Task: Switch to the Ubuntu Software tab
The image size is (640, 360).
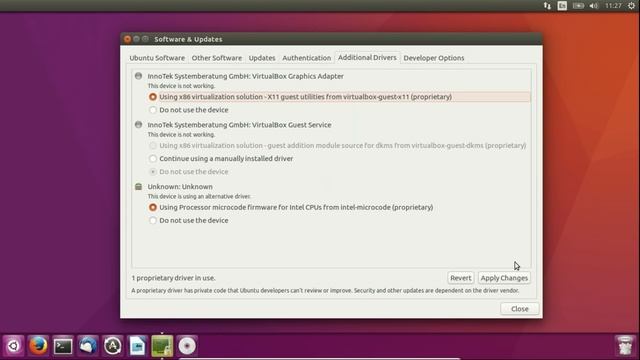Action: pos(157,58)
